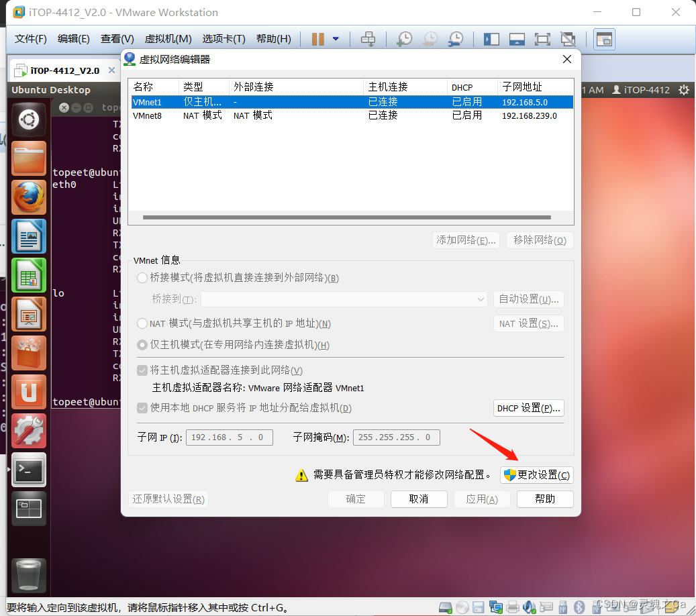Click the 应用(A) button

coord(482,499)
